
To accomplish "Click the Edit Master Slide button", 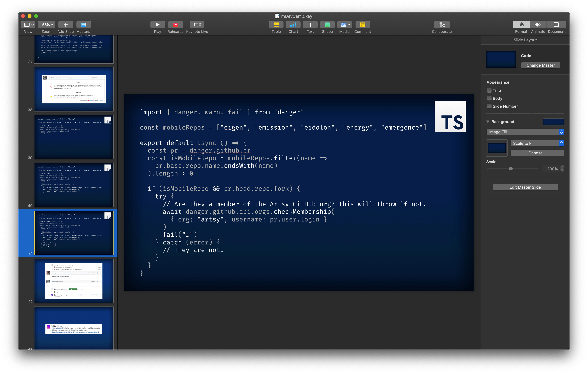I will pos(525,187).
